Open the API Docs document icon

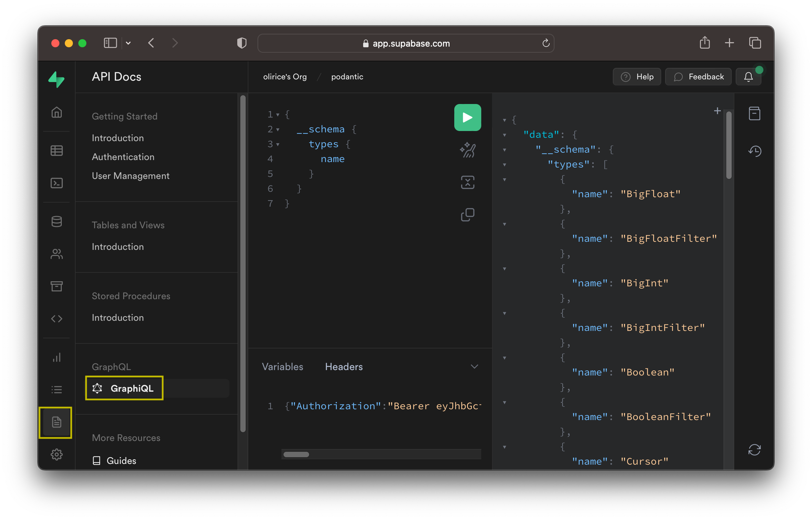(x=56, y=422)
